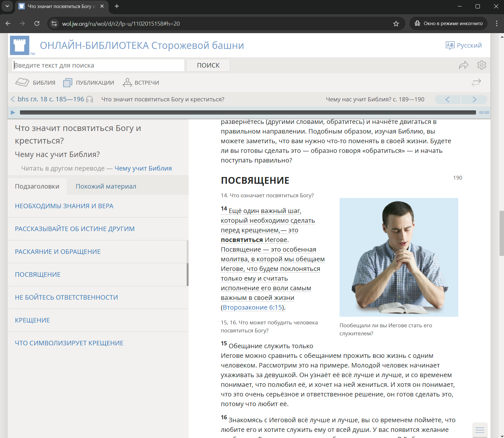Click the bhs гл. 18 с. 185—196 reference

[x=51, y=99]
